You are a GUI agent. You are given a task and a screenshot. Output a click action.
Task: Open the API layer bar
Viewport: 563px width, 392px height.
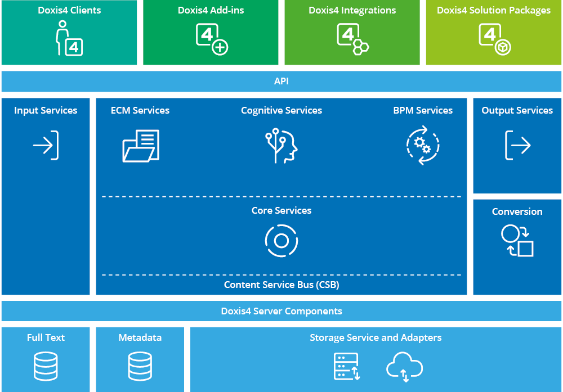tap(281, 81)
